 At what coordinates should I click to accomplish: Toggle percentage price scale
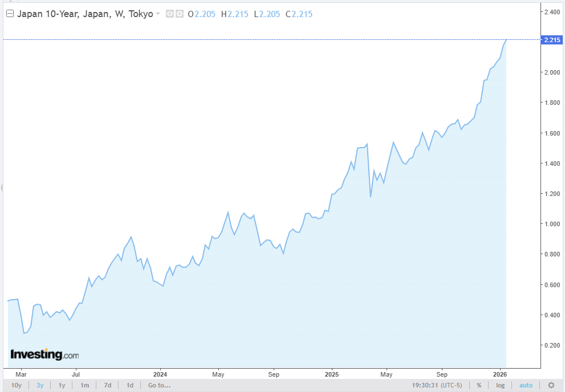coord(479,385)
